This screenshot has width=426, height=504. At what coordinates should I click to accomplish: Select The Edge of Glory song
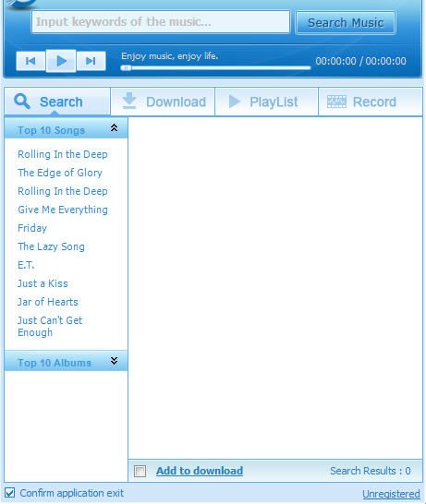[x=60, y=173]
